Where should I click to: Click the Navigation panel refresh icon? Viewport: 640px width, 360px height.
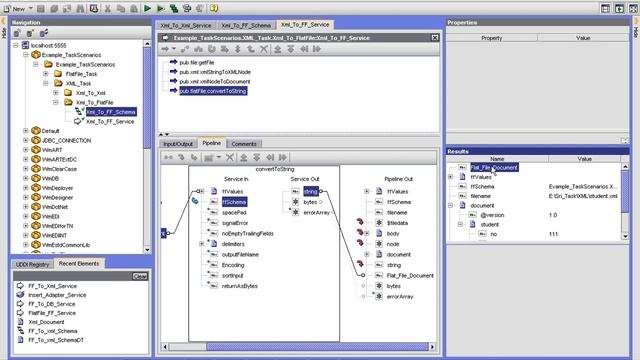pos(44,33)
